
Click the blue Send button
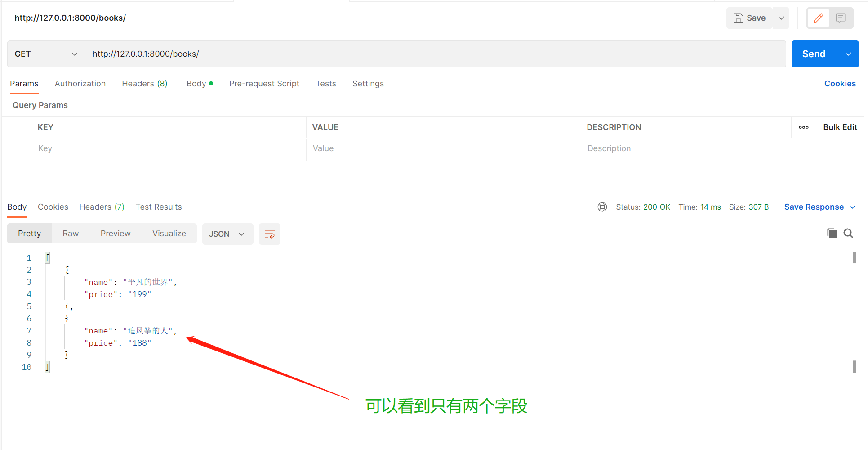[814, 54]
